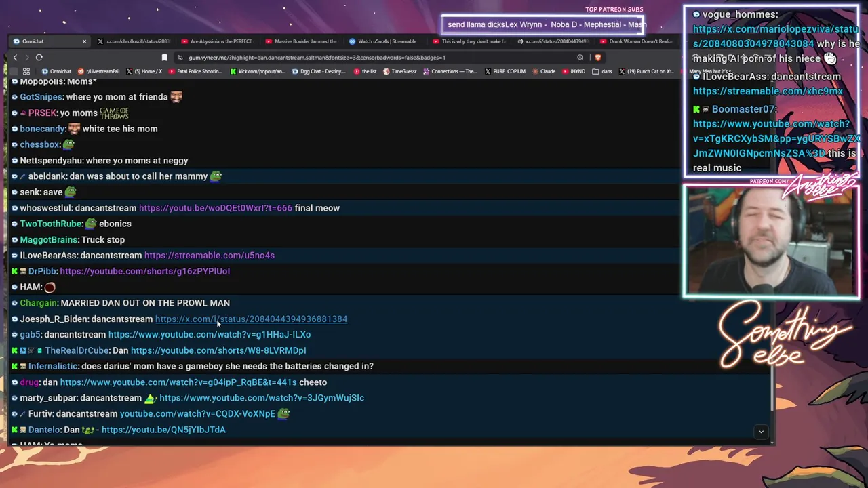Image resolution: width=868 pixels, height=488 pixels.
Task: Open the Dgg Chat - Destiny bookmark
Action: point(319,71)
